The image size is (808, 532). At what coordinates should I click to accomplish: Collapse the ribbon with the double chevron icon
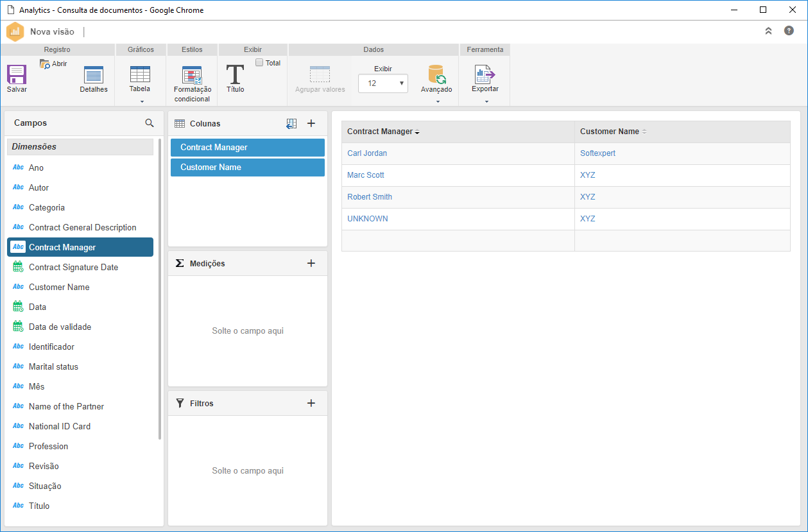click(x=768, y=31)
